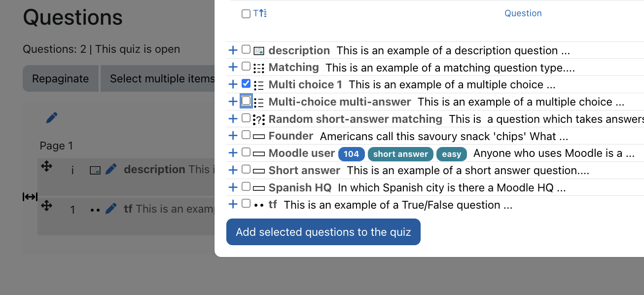Click the Repaginate button
The image size is (644, 295).
[61, 78]
